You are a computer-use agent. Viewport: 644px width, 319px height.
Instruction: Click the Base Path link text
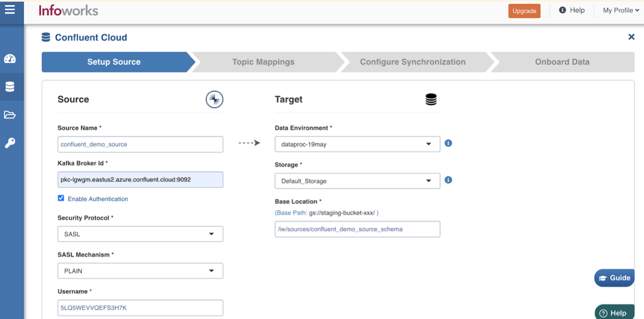291,213
